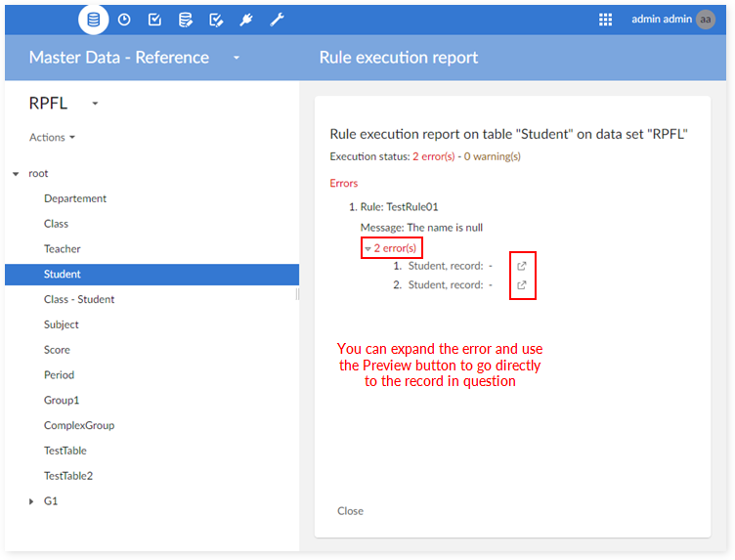Open the clock history icon in top bar
This screenshot has height=560, width=735.
pyautogui.click(x=124, y=20)
